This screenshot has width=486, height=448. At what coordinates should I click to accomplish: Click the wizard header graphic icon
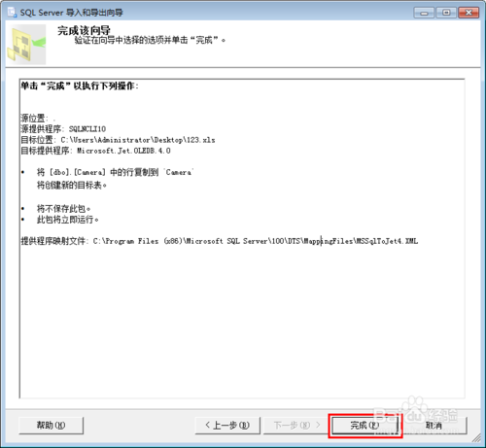[26, 45]
